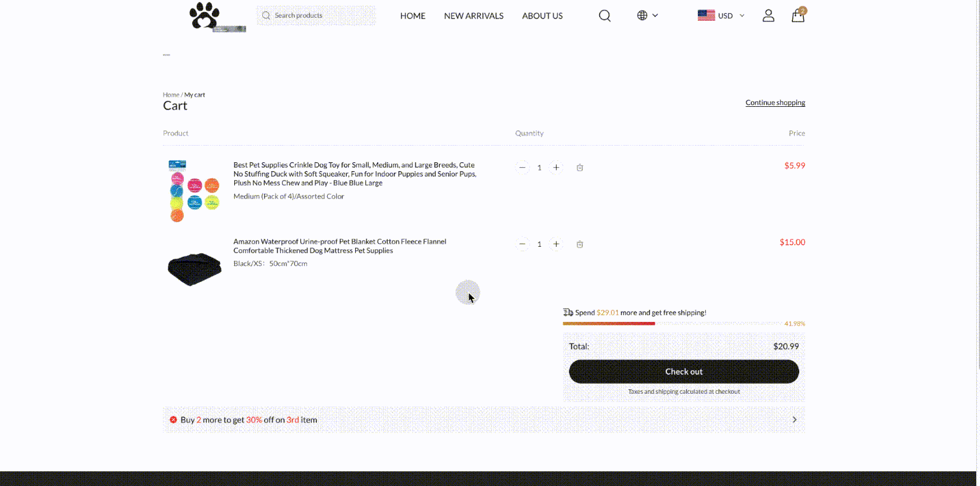Screen dimensions: 980x486
Task: Click the Continue shopping link
Action: tap(775, 102)
